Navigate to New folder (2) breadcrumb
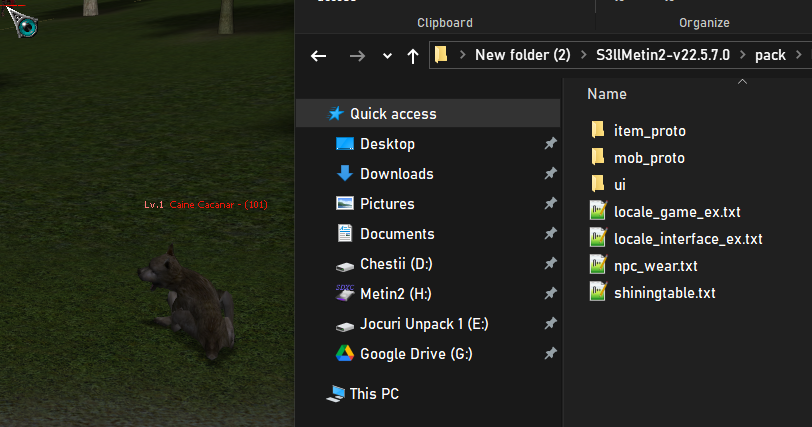The image size is (812, 427). 523,55
